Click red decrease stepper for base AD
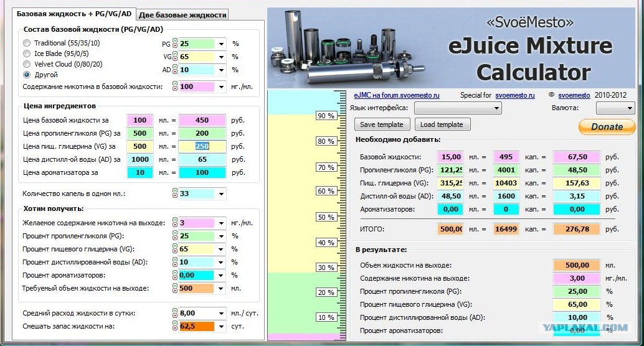Screen dimensions: 644x346 pyautogui.click(x=175, y=72)
